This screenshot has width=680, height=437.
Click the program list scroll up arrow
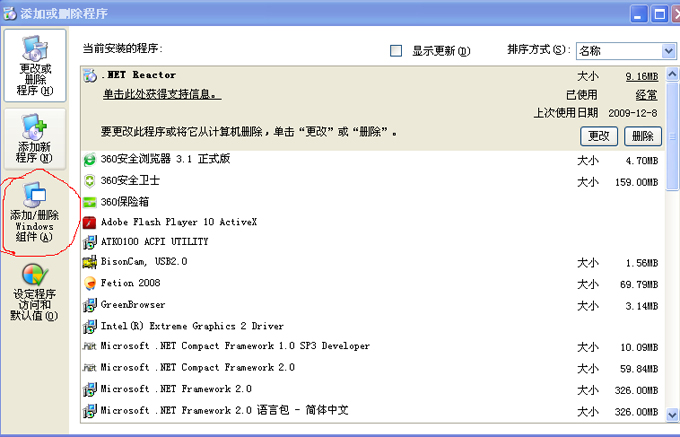coord(672,74)
